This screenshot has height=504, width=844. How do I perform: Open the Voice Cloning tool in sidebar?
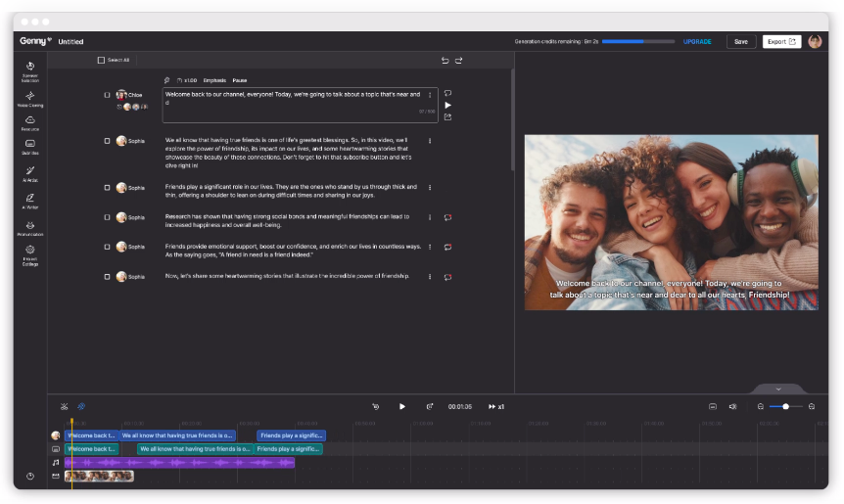coord(30,95)
